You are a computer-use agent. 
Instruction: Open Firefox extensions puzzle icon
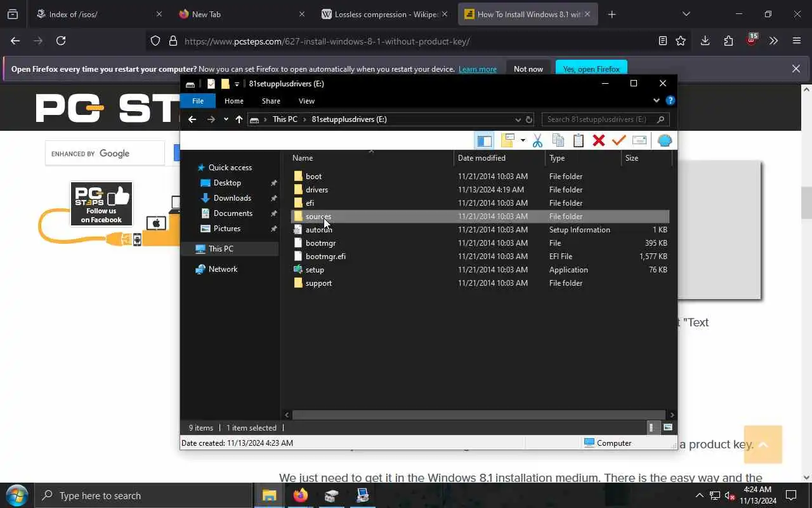pyautogui.click(x=728, y=41)
